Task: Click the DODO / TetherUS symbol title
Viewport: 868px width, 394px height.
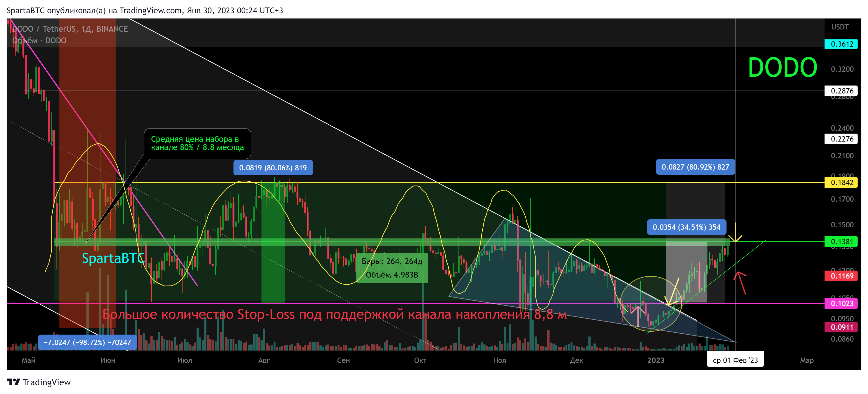Action: pos(70,29)
